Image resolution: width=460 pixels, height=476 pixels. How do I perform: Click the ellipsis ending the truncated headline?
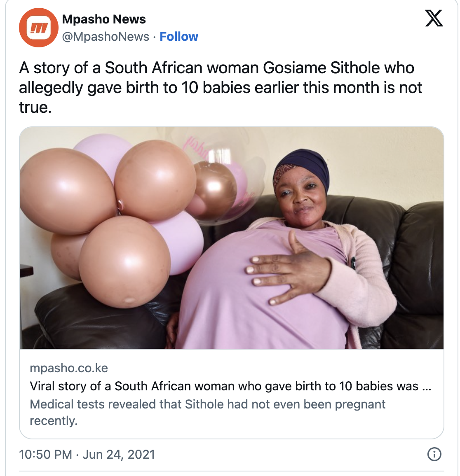pyautogui.click(x=427, y=386)
